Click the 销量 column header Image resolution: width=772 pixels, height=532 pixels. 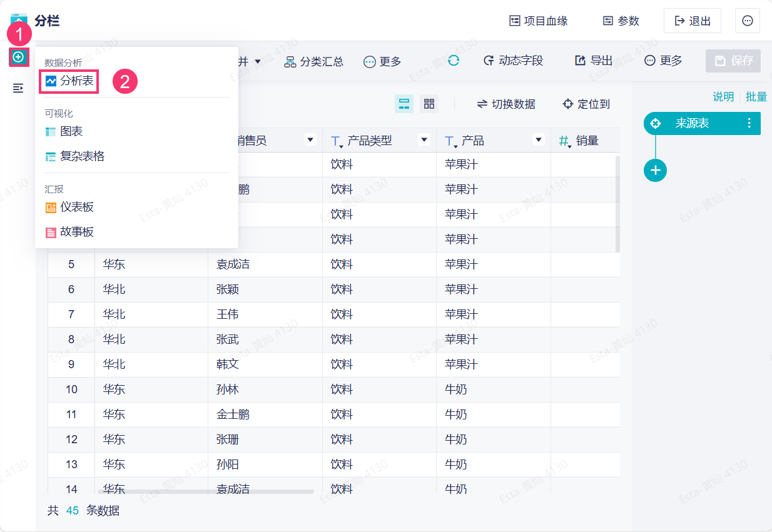click(586, 141)
